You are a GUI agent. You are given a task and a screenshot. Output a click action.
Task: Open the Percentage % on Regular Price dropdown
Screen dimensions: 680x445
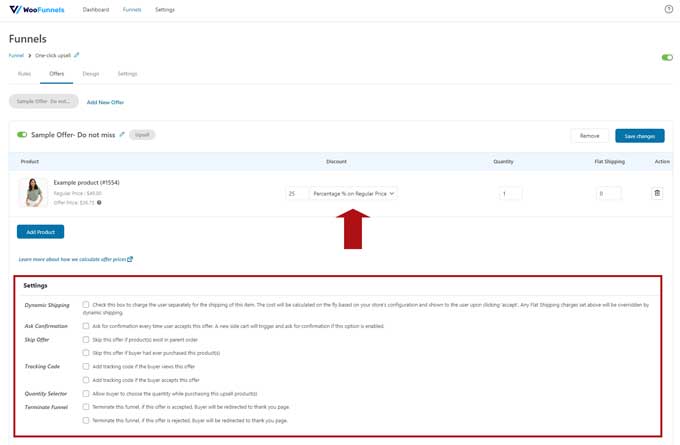click(353, 193)
